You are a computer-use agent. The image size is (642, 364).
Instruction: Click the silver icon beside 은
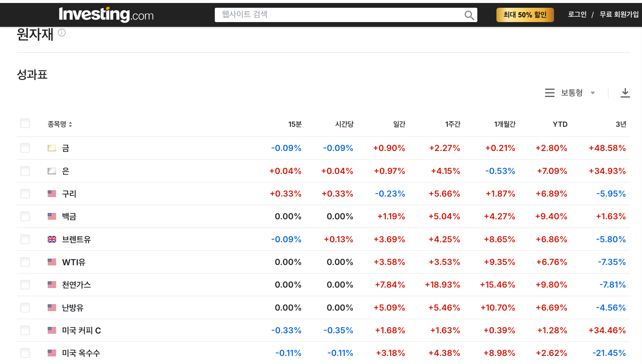click(52, 171)
